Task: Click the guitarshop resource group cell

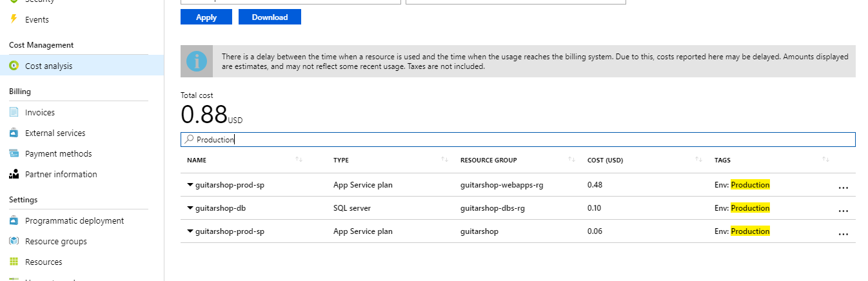Action: pos(479,231)
